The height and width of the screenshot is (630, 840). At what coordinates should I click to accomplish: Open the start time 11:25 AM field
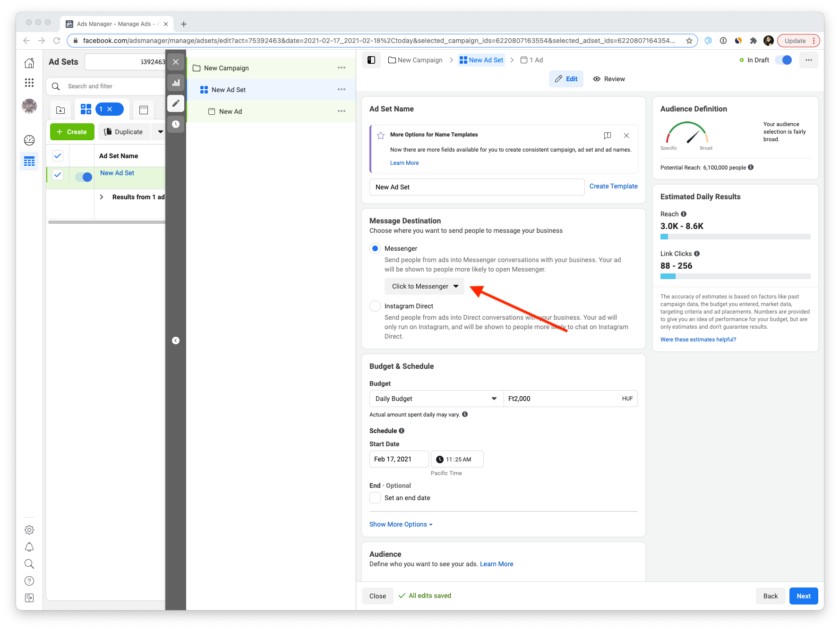457,459
